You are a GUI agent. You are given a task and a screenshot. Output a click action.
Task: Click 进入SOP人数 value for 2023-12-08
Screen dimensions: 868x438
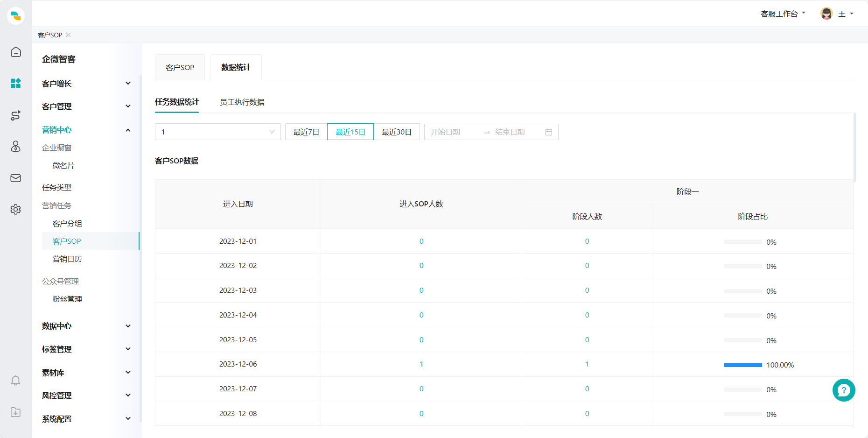coord(421,414)
